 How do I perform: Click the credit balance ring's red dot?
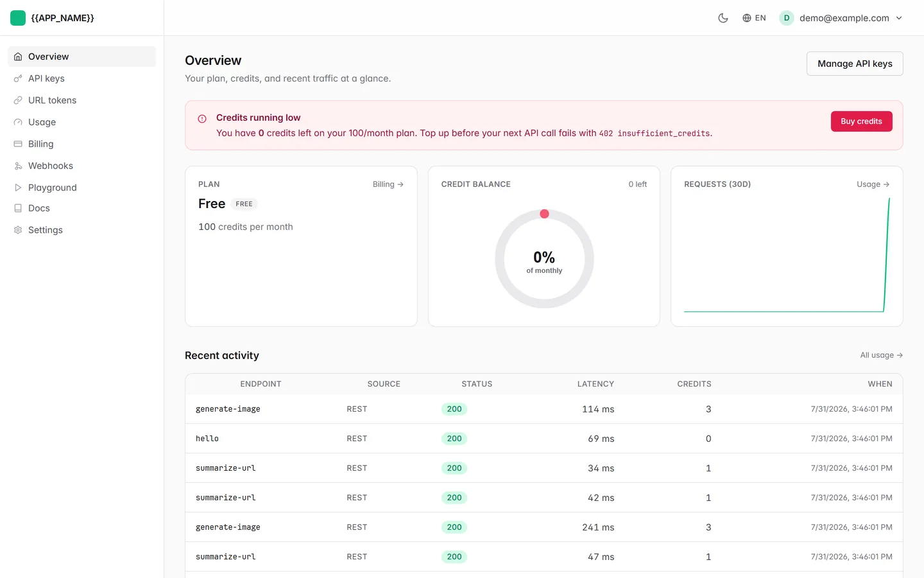click(x=544, y=214)
